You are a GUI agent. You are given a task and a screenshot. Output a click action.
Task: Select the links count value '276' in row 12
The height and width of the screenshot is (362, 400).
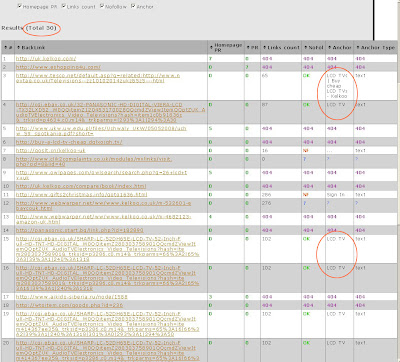point(266,203)
